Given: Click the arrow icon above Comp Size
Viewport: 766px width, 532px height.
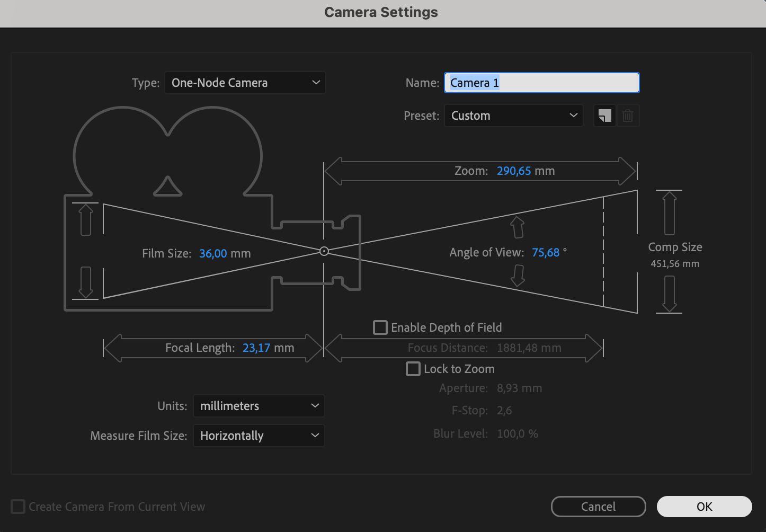Looking at the screenshot, I should (670, 213).
